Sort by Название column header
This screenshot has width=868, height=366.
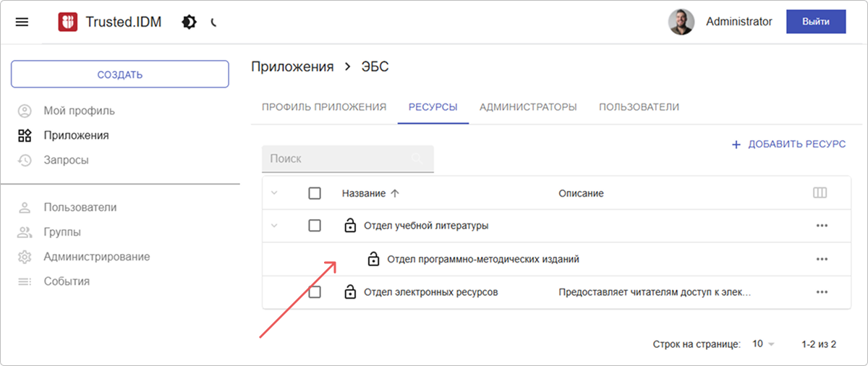pos(363,193)
